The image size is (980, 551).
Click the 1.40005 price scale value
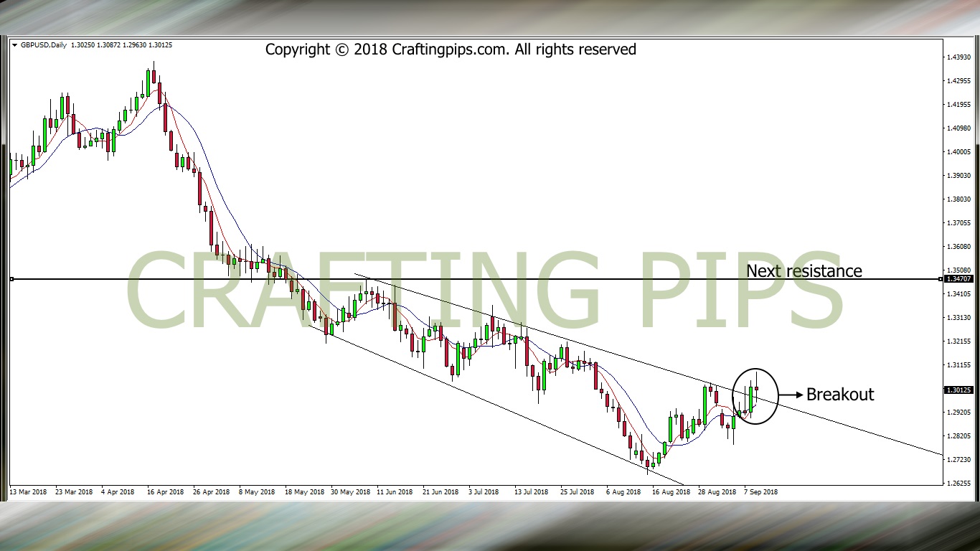tap(959, 151)
